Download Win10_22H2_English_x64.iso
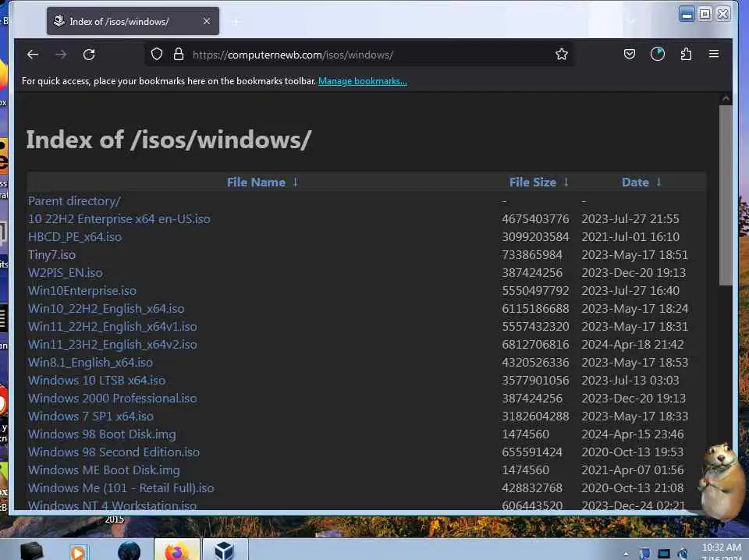 point(106,309)
